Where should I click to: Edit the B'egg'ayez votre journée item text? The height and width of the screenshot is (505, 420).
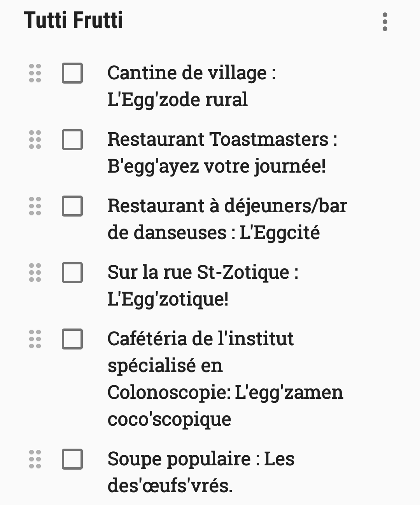coord(222,152)
